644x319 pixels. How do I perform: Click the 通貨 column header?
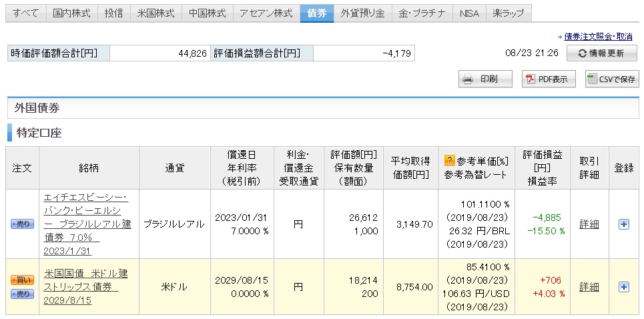pyautogui.click(x=175, y=168)
